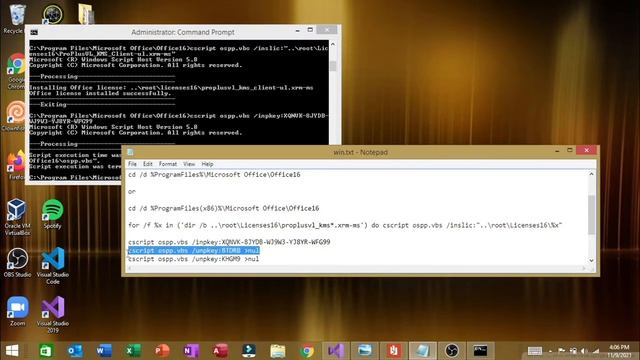Open Notepad's File menu

click(132, 164)
